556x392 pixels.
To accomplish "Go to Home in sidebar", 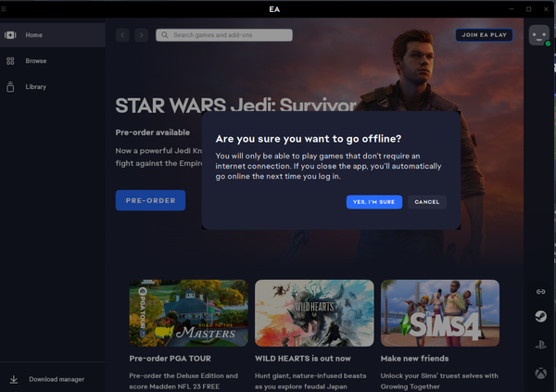I will click(x=53, y=35).
